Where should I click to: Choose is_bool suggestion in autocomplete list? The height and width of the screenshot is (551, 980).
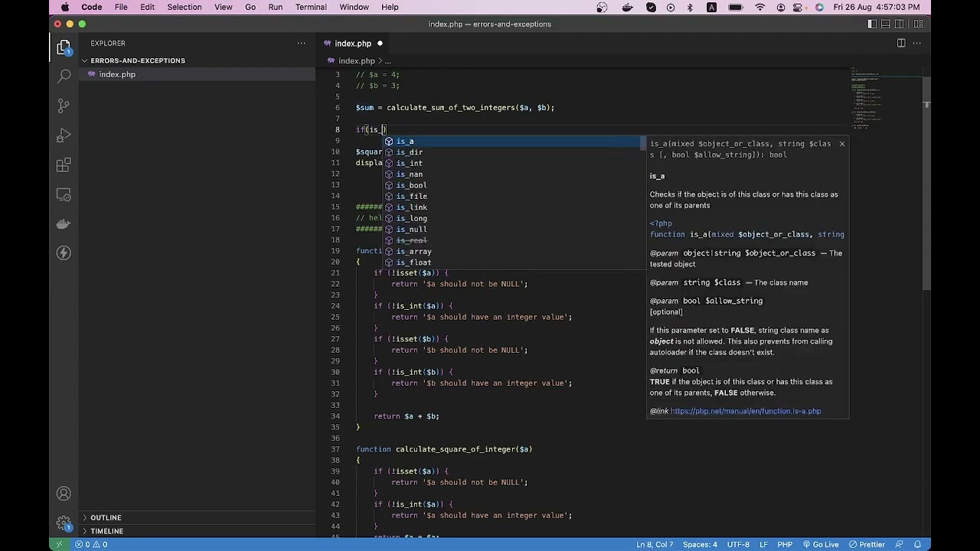513,185
